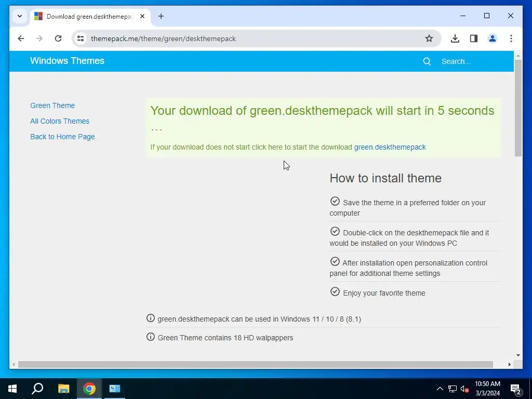Screen dimensions: 532x399
Task: Open All Colors Themes link
Action: [60, 121]
